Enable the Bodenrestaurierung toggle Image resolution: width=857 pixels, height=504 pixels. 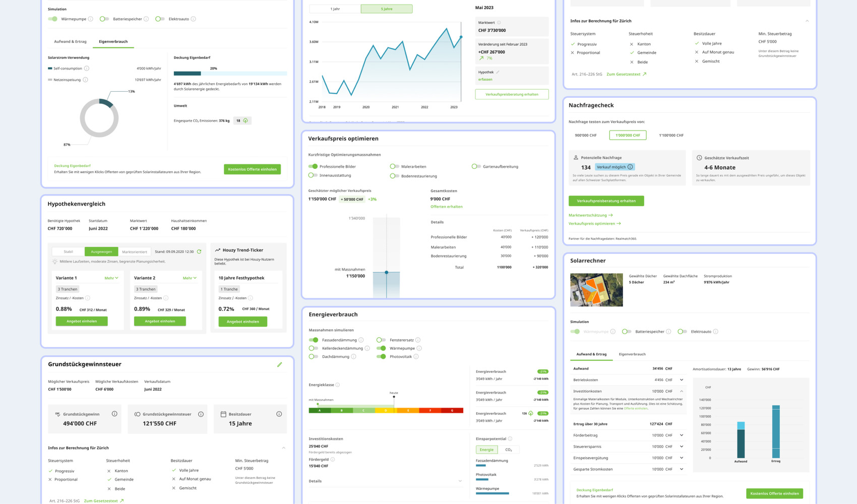394,176
